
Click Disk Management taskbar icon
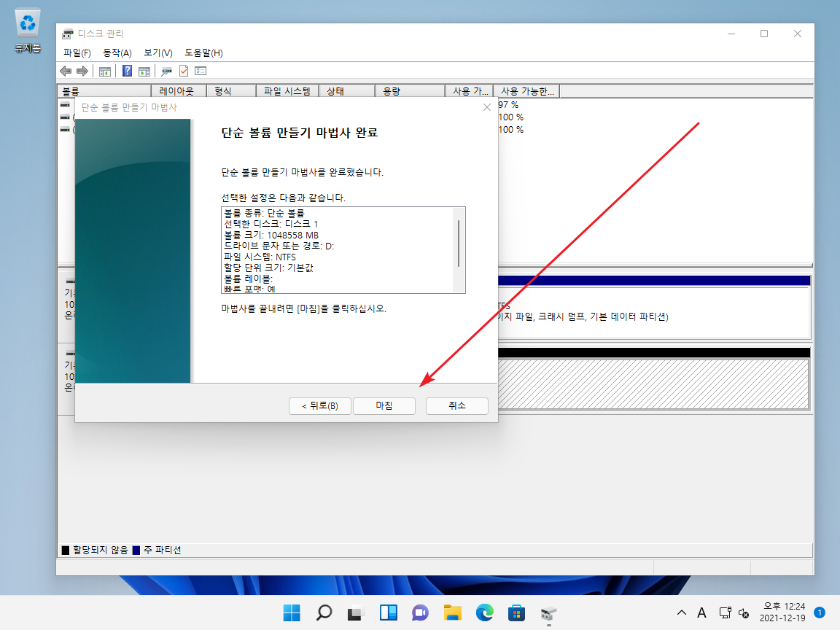point(549,612)
